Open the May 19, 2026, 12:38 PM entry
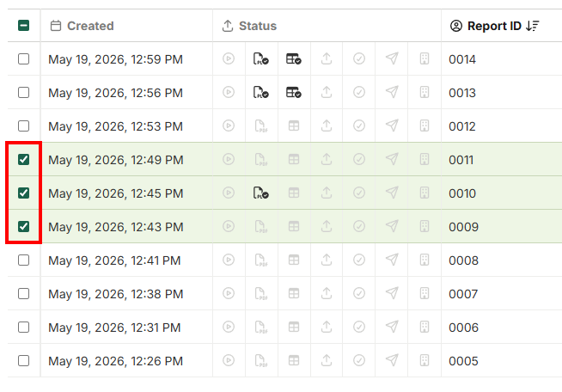This screenshot has height=392, width=562. click(115, 294)
